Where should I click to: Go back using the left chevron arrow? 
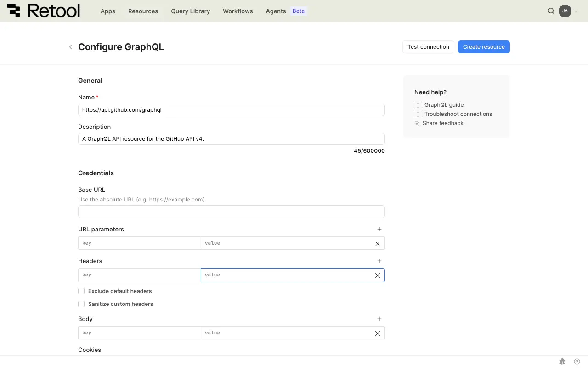(70, 47)
